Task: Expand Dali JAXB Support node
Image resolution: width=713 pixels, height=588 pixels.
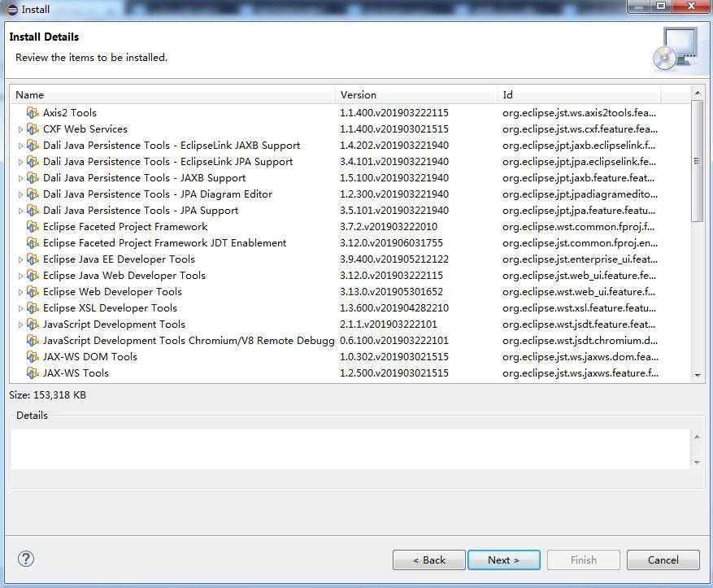Action: coord(20,178)
